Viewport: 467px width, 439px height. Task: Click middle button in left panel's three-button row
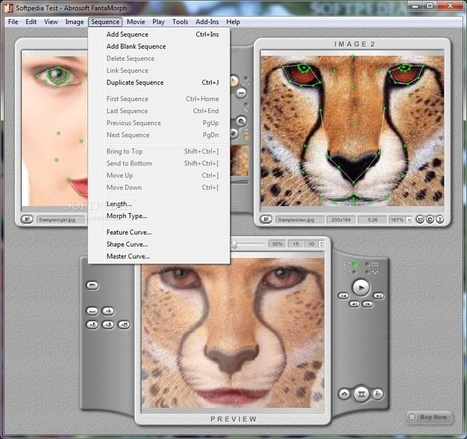(x=108, y=324)
